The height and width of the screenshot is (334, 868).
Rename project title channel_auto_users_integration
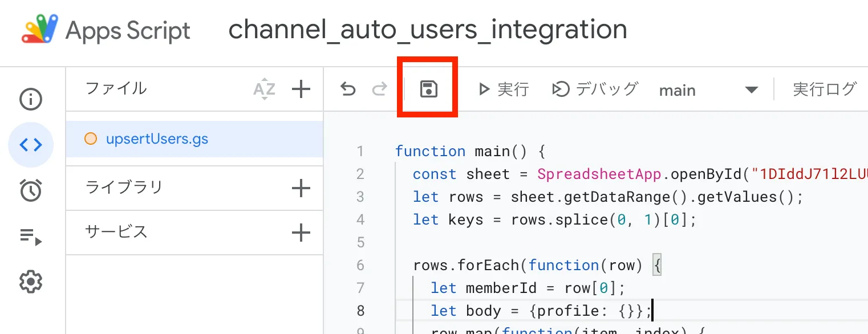pos(428,29)
